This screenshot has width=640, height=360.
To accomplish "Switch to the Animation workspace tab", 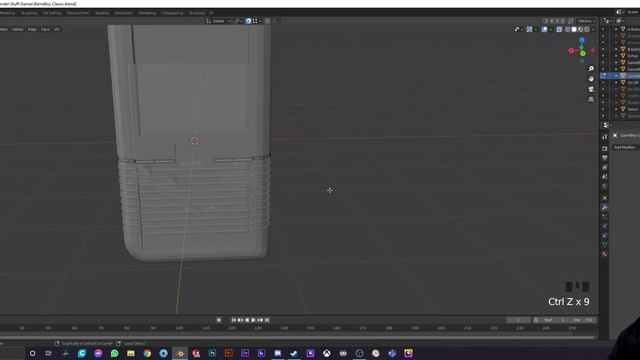I will coord(124,13).
